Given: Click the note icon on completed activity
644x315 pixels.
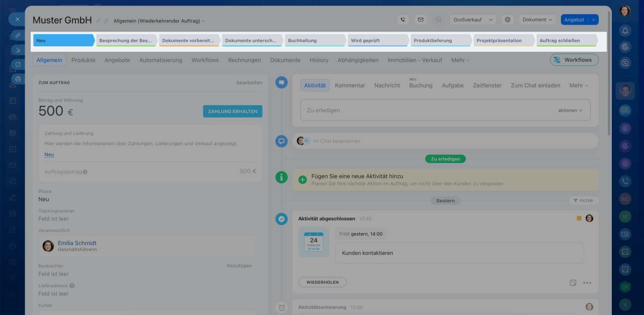Looking at the screenshot, I should [x=573, y=283].
